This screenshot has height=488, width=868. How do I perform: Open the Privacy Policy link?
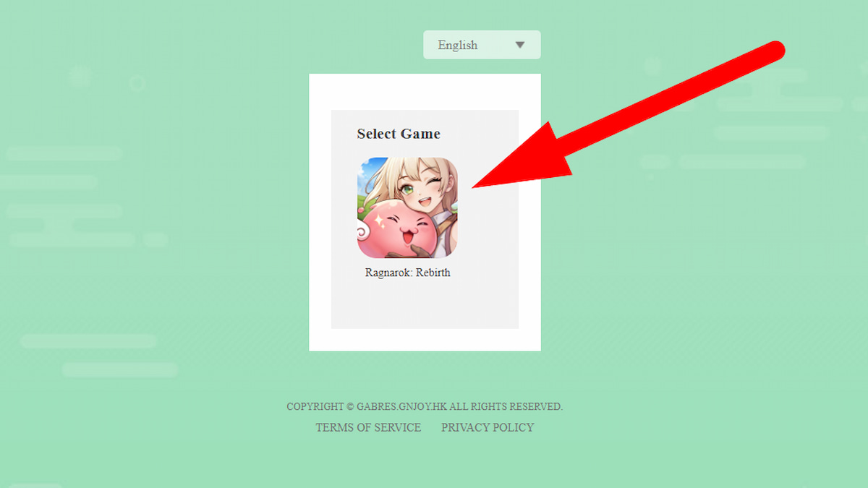point(488,427)
